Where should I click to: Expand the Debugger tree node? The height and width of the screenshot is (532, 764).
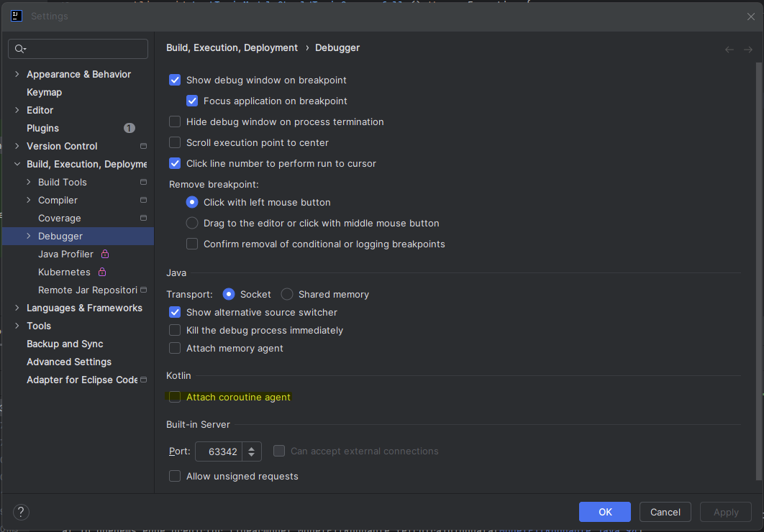[x=29, y=236]
